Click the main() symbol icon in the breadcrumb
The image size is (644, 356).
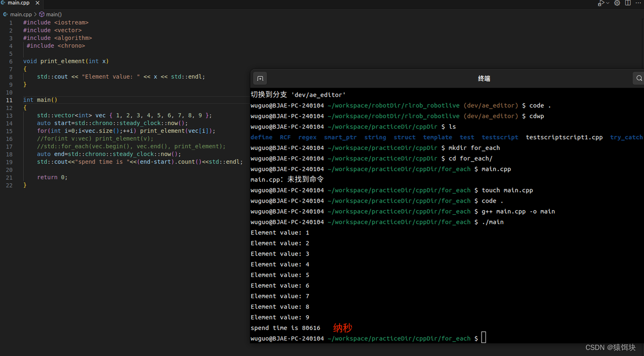coord(42,14)
